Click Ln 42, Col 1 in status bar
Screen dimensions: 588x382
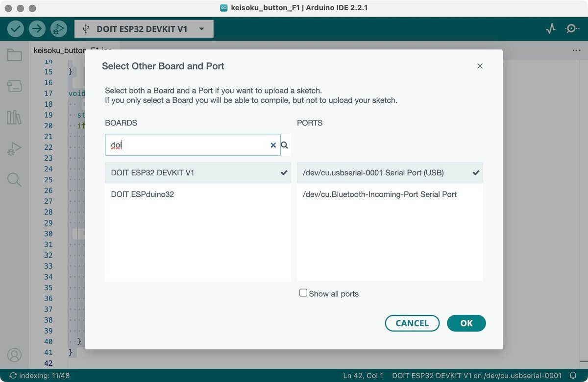pyautogui.click(x=363, y=376)
